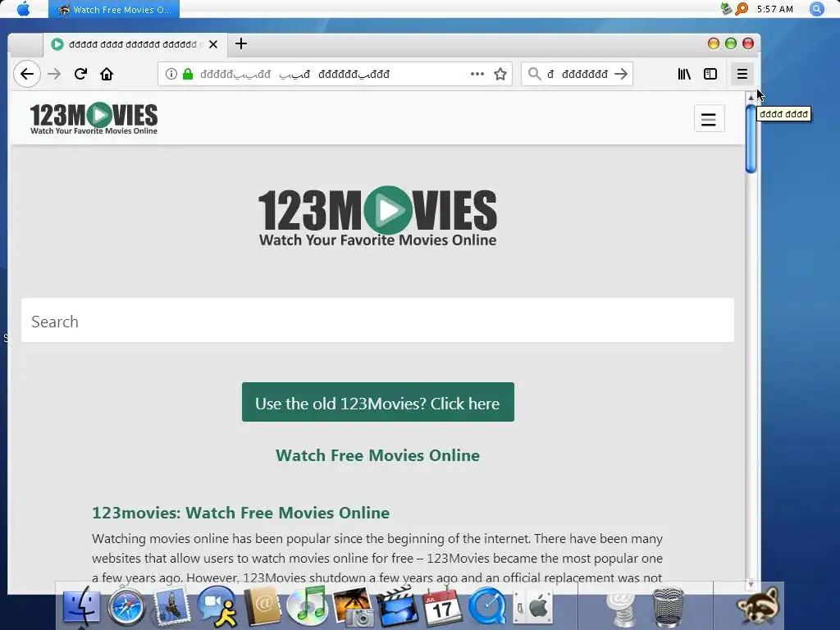Viewport: 840px width, 630px height.
Task: Focus the browser toolbar search field
Action: tap(578, 74)
